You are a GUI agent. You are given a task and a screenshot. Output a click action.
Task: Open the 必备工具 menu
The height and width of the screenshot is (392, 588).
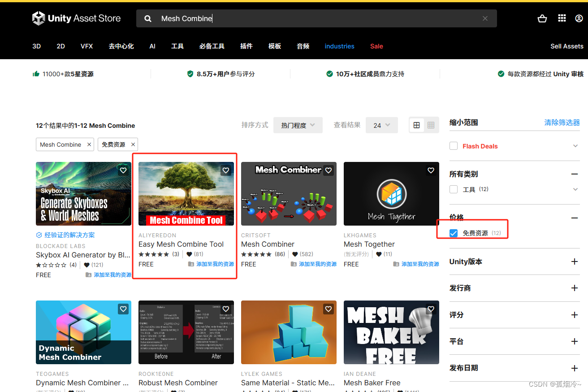[x=212, y=46]
